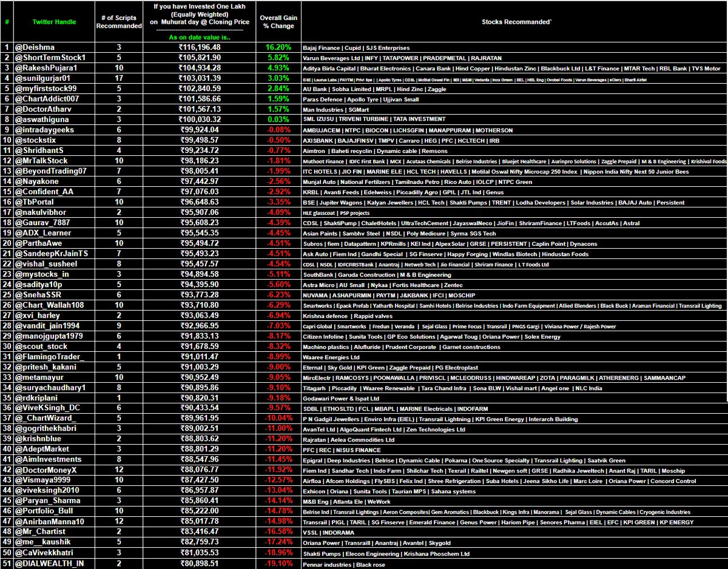Click the -8.17% change cell
728x569 pixels.
[x=278, y=335]
